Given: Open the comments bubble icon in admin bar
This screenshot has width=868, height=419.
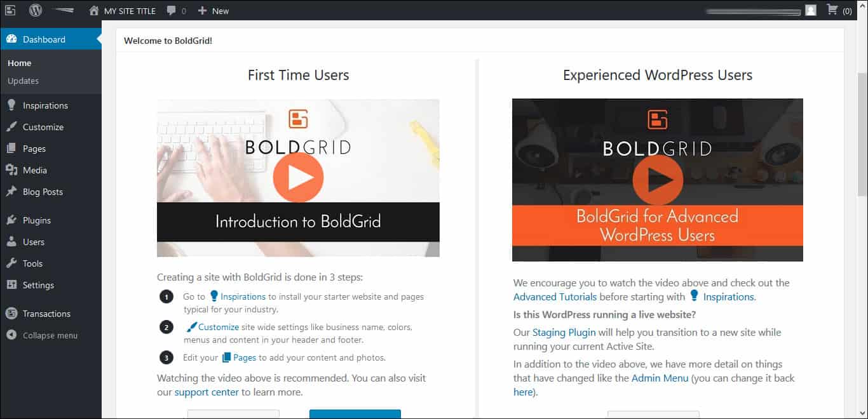Looking at the screenshot, I should point(171,11).
